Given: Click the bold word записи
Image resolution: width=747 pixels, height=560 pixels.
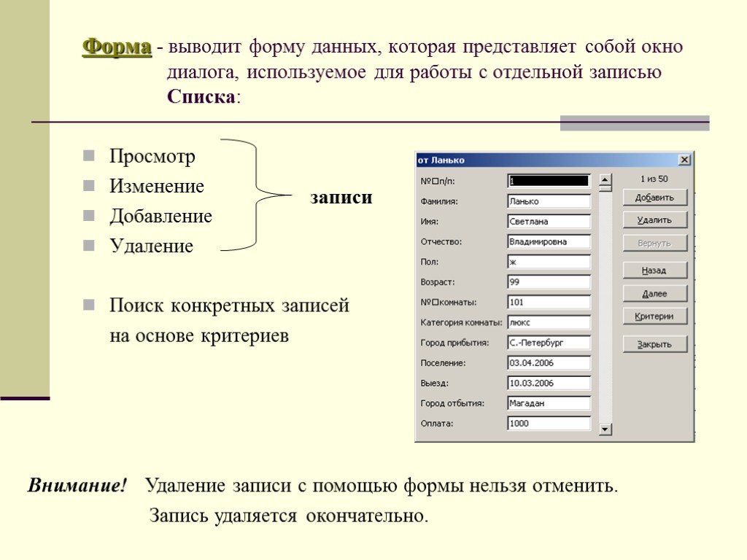Looking at the screenshot, I should [x=341, y=197].
